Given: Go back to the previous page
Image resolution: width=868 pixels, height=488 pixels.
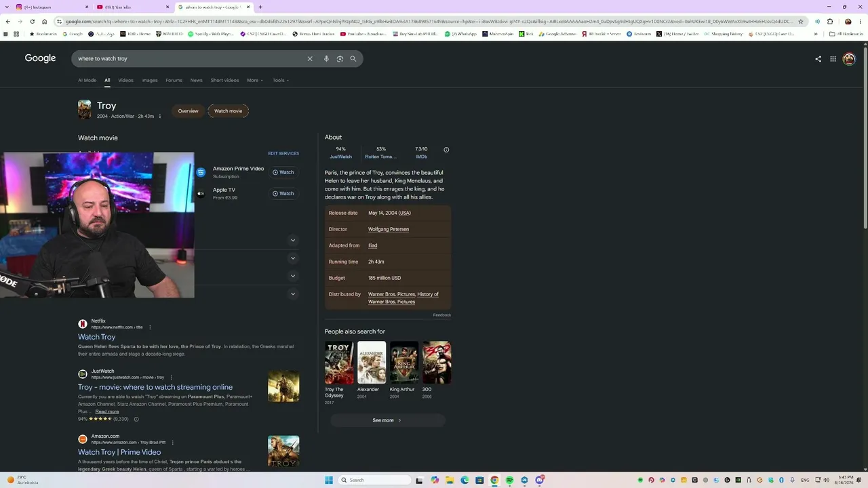Looking at the screenshot, I should point(7,22).
